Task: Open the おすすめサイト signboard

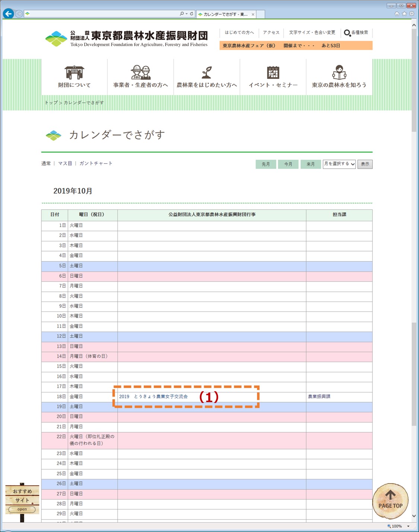Action: click(22, 500)
